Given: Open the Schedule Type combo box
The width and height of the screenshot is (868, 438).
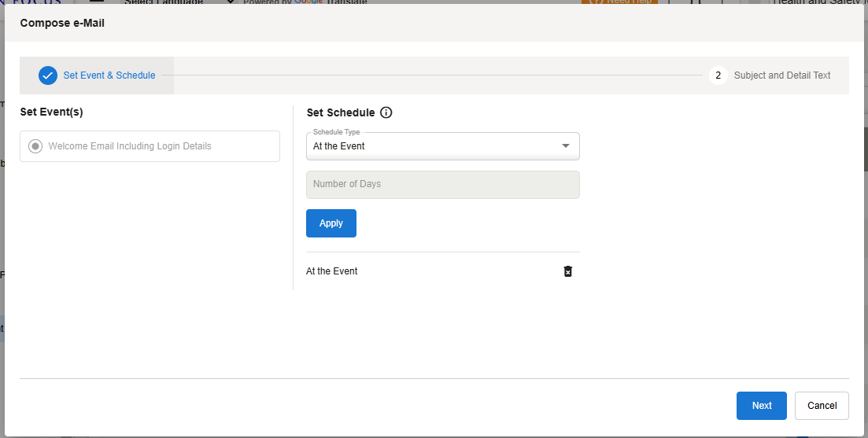Looking at the screenshot, I should coord(433,146).
